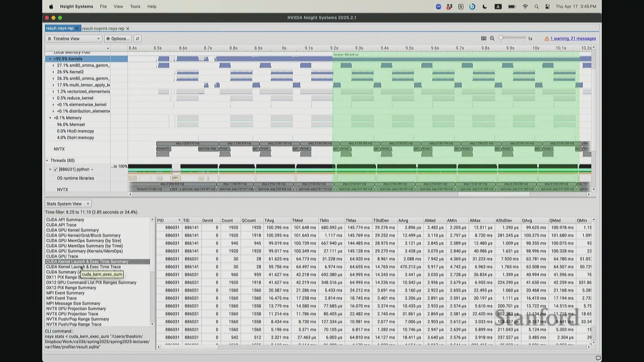Click the Wi-Fi status icon
This screenshot has width=644, height=362.
click(525, 7)
